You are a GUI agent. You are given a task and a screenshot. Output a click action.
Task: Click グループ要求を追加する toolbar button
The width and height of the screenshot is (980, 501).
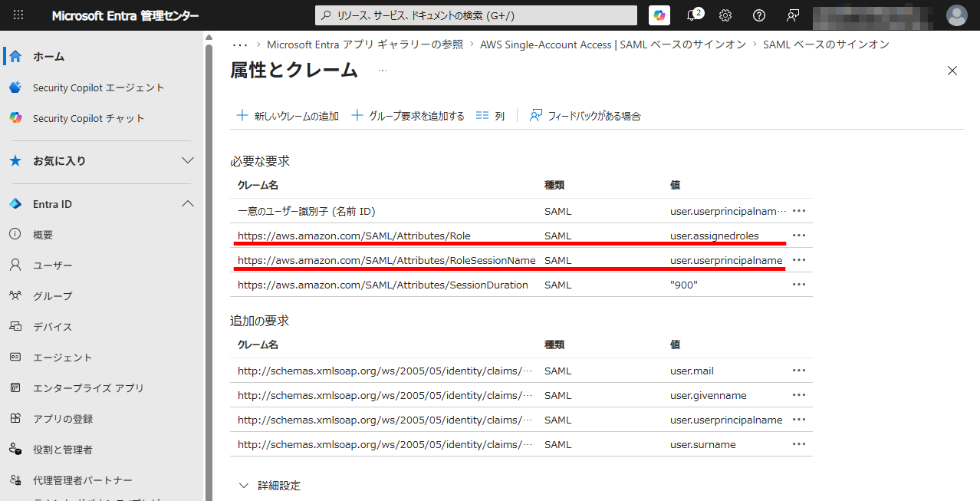pyautogui.click(x=408, y=116)
